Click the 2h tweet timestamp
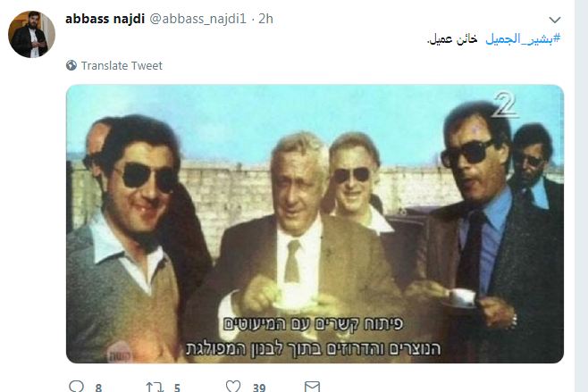 click(265, 19)
